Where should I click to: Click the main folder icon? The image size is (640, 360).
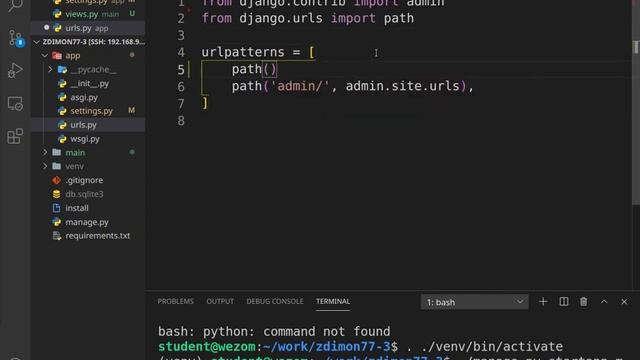57,152
